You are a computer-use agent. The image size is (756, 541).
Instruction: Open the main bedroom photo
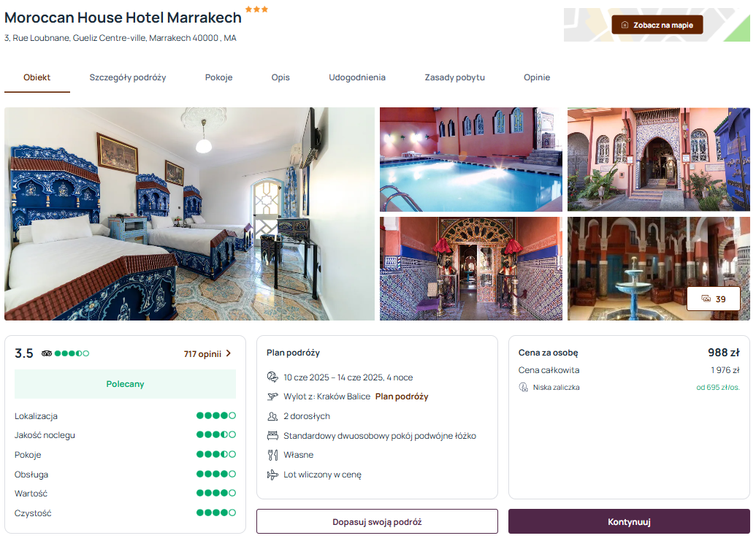(189, 214)
